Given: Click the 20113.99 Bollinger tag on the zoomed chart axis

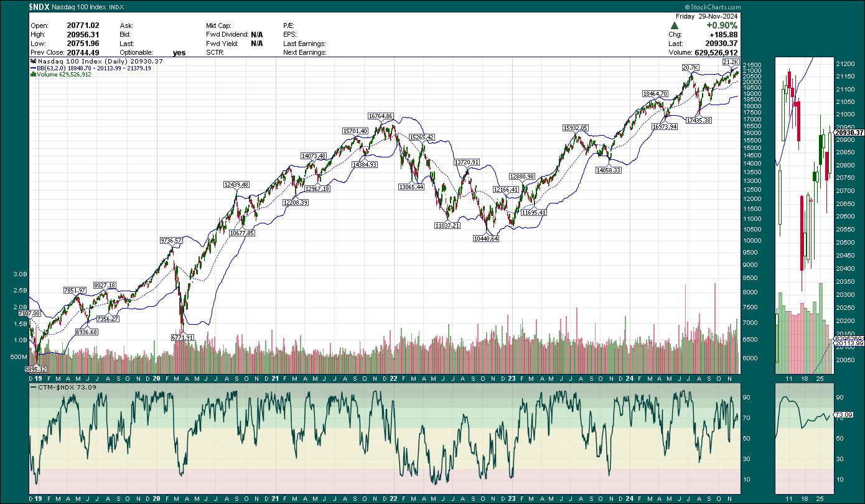Looking at the screenshot, I should click(849, 343).
